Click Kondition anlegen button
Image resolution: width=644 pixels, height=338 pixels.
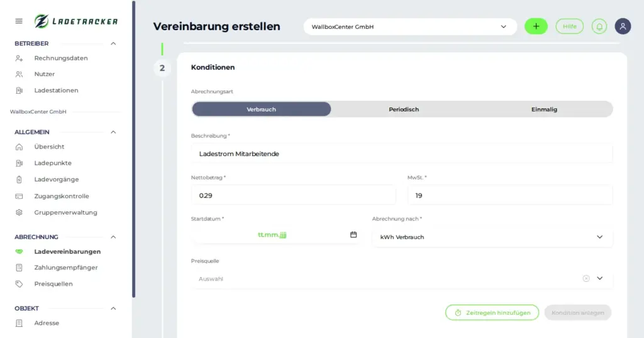tap(578, 313)
